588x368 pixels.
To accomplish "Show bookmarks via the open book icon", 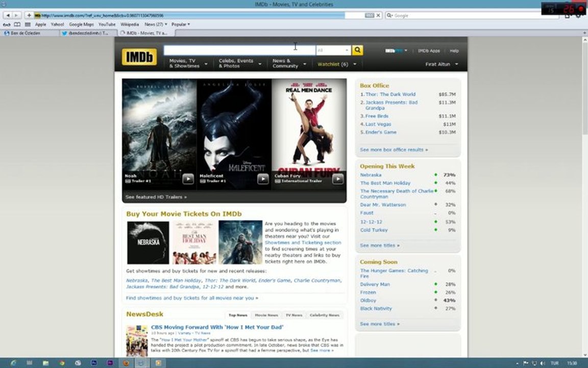I will [x=17, y=25].
